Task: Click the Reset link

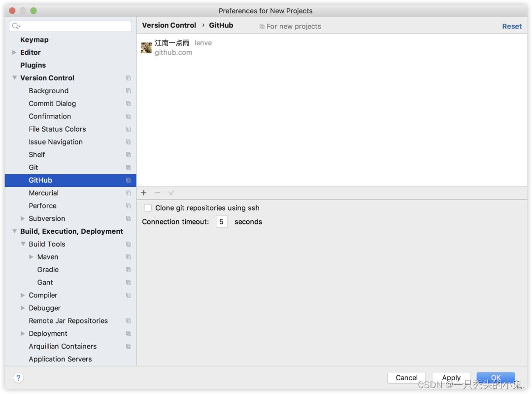Action: (x=512, y=27)
